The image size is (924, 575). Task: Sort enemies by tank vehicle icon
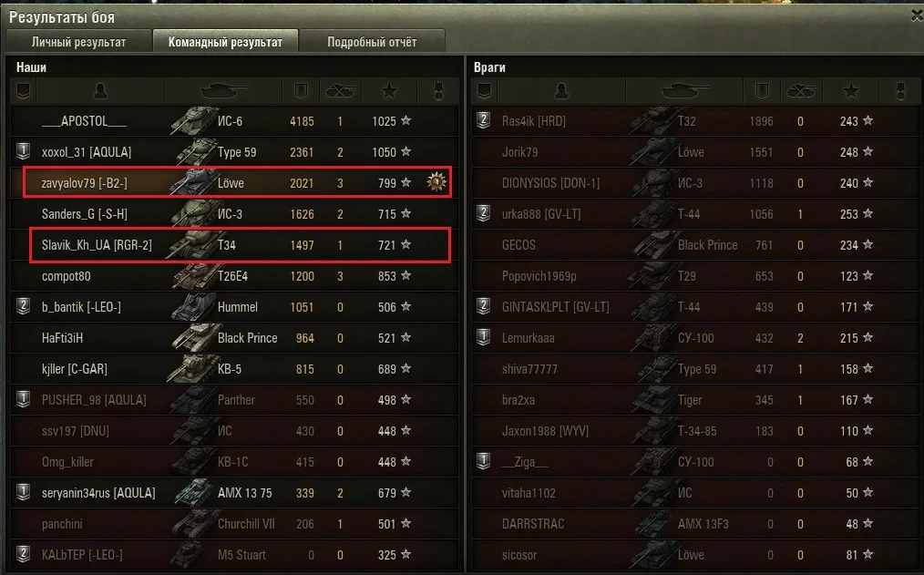[685, 91]
